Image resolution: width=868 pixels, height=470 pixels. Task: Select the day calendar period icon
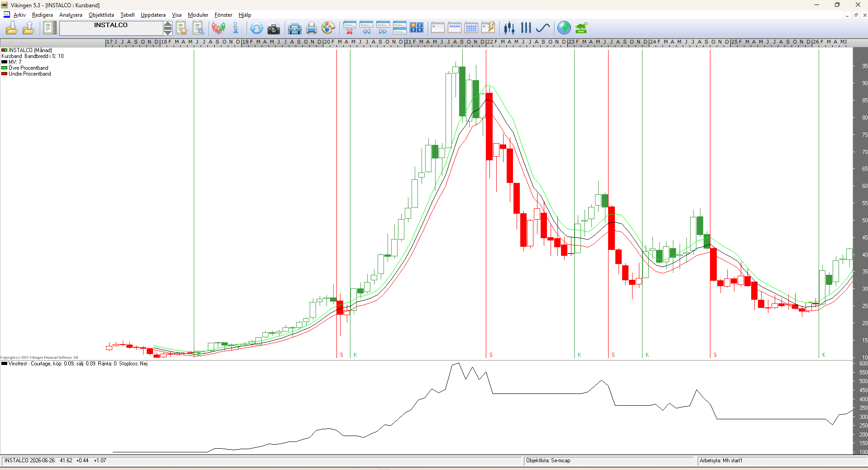click(x=438, y=28)
